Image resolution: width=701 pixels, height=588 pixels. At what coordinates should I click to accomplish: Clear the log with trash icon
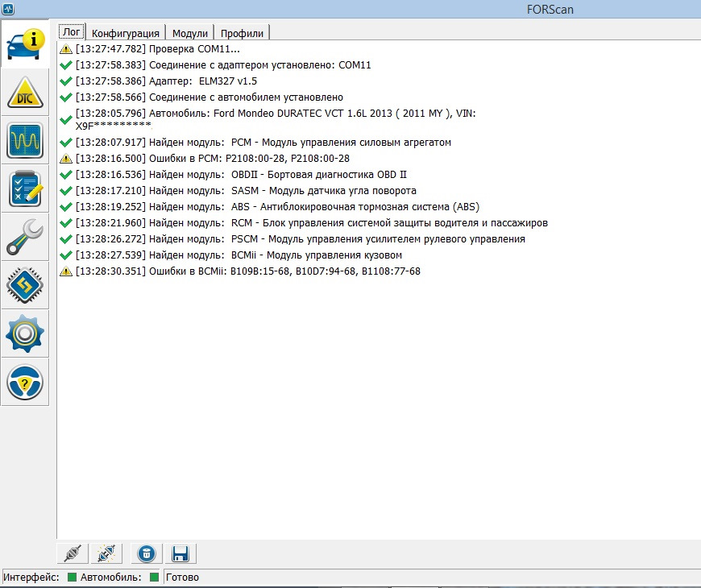146,553
